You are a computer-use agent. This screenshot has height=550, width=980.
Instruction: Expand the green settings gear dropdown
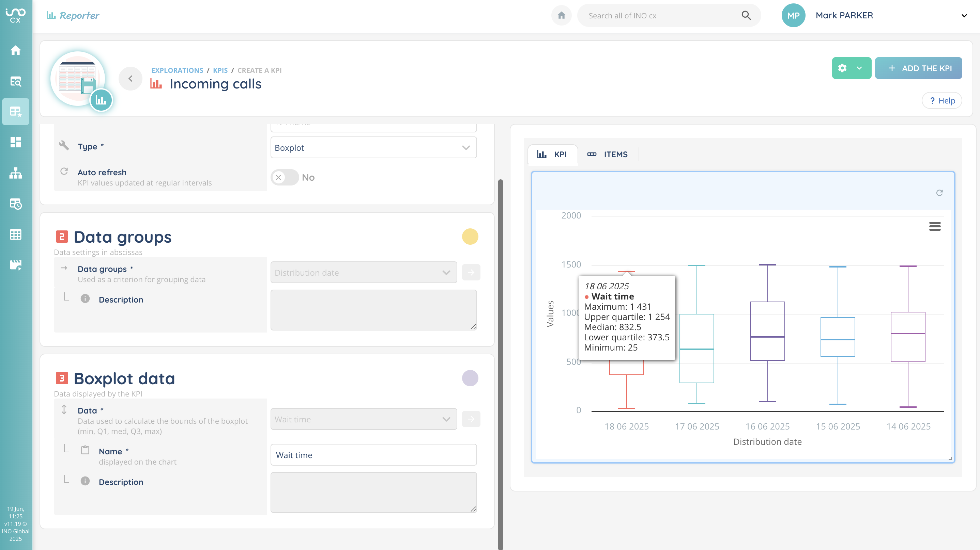click(851, 68)
